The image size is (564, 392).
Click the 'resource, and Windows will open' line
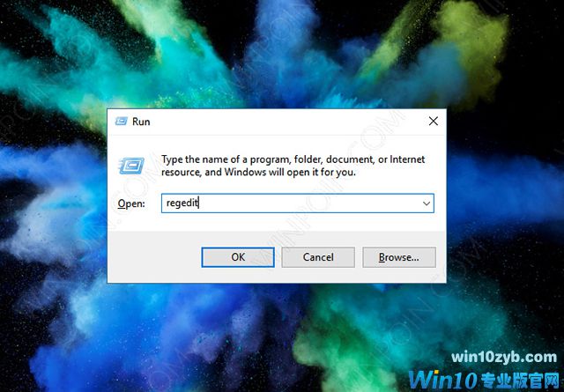242,173
